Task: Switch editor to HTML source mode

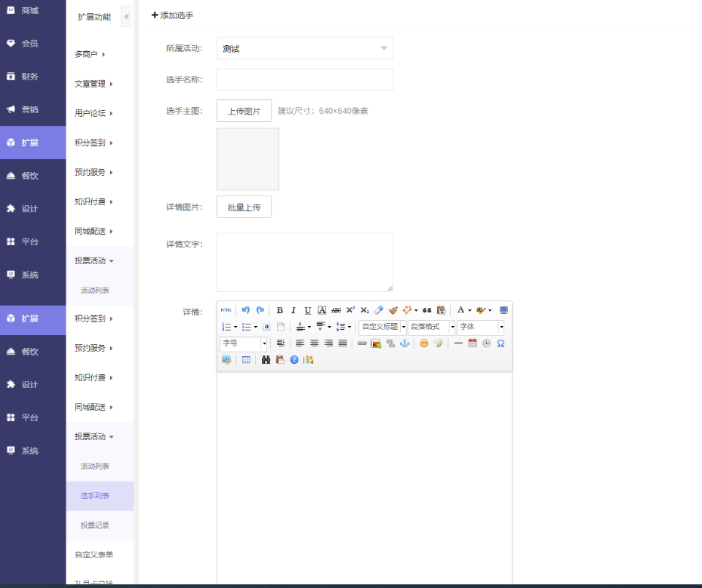Action: coord(226,310)
